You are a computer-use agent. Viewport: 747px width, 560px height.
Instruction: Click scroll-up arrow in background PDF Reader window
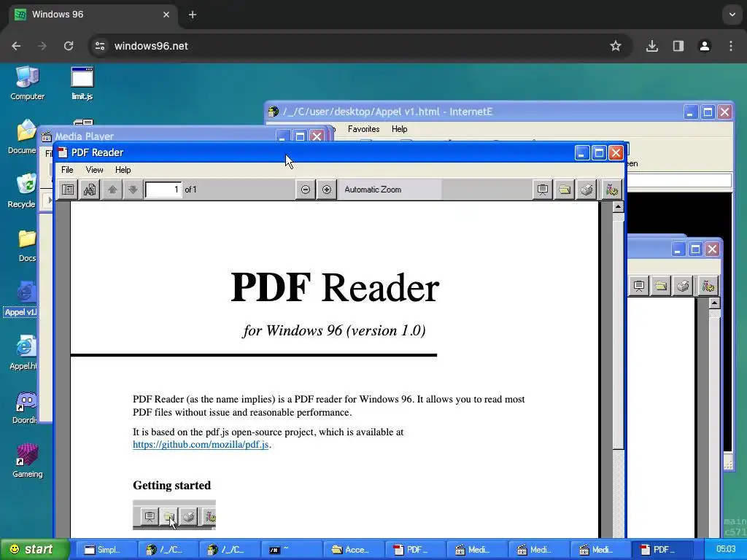click(714, 303)
